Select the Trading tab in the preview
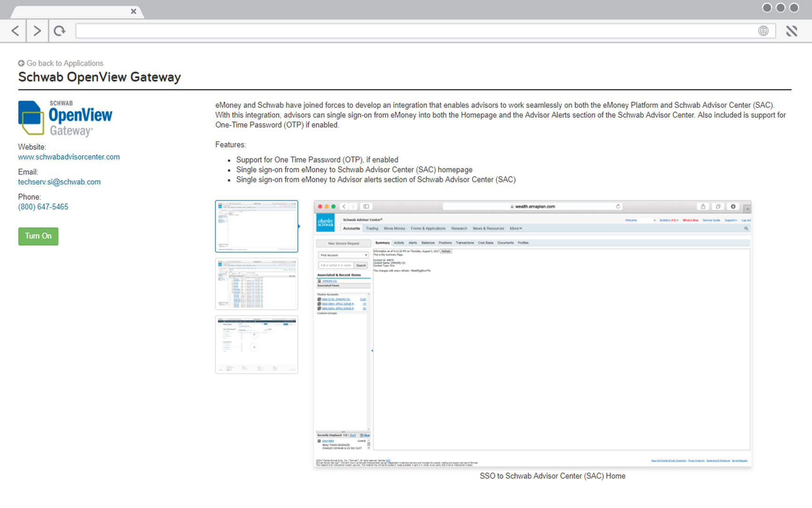The image size is (812, 508). (372, 229)
